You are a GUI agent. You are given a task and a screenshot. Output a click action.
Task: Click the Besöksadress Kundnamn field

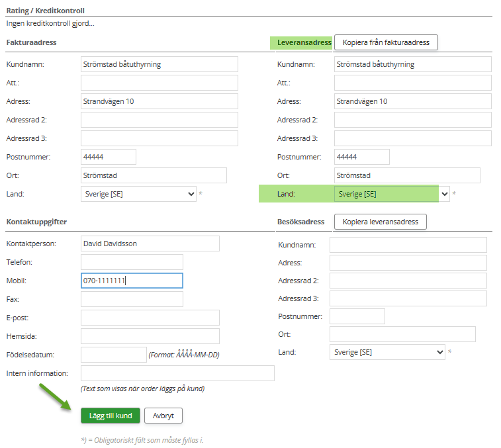pos(408,245)
